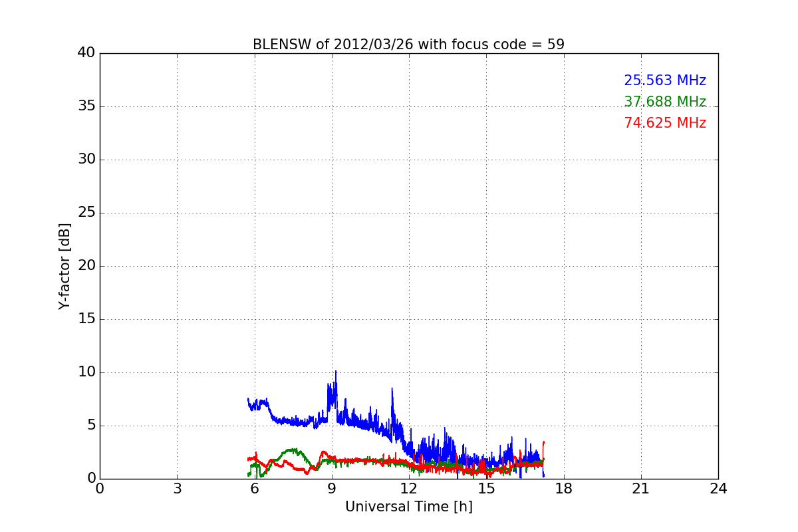Click the x-axis tick label '24'
Screen dimensions: 798x532
718,489
